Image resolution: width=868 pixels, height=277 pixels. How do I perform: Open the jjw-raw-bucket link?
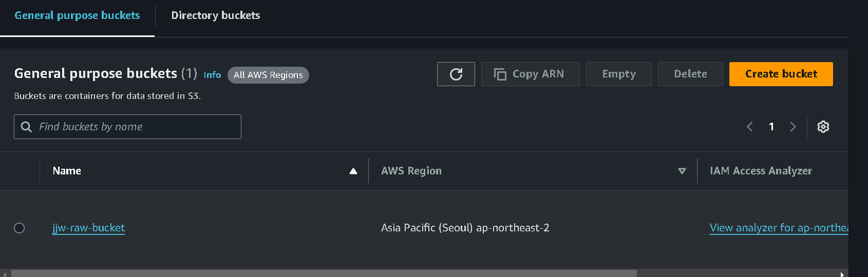point(88,228)
